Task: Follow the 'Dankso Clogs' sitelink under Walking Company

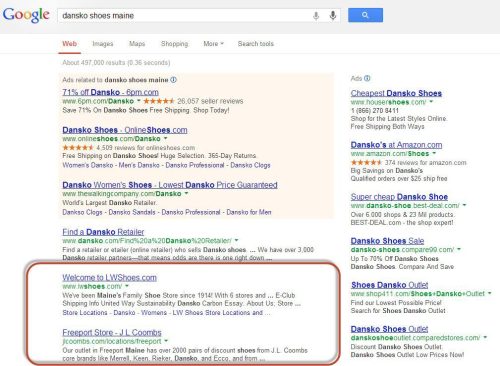Action: coord(82,212)
